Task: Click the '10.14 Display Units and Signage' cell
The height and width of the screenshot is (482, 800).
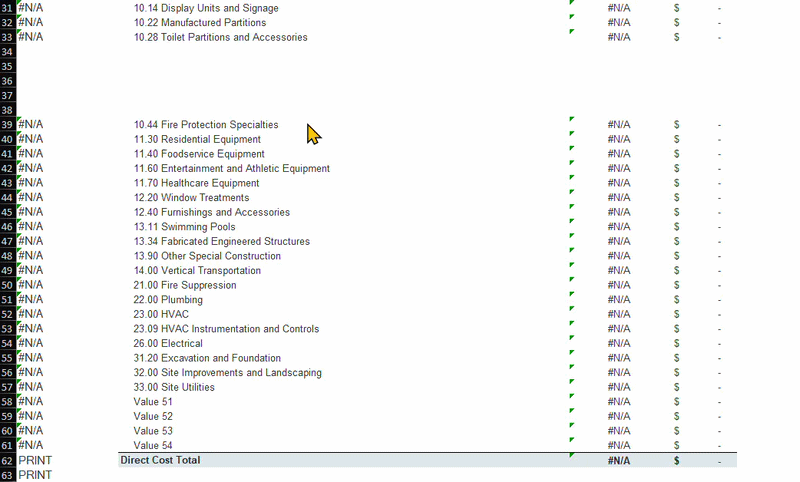Action: click(x=206, y=8)
